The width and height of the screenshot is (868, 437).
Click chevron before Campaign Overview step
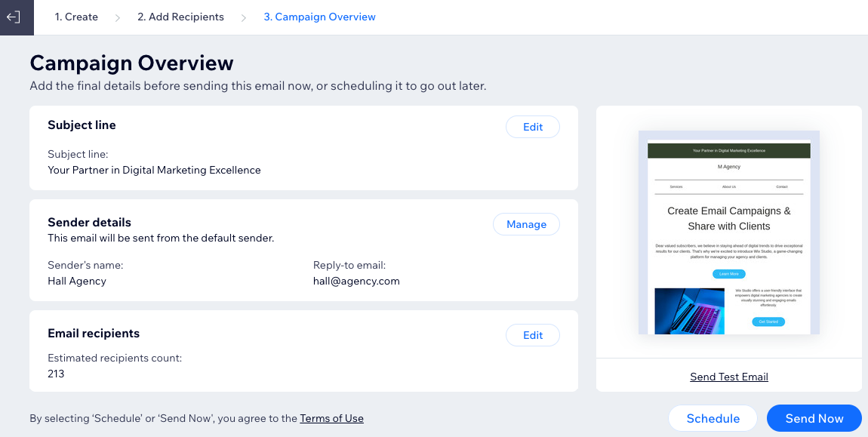click(244, 17)
